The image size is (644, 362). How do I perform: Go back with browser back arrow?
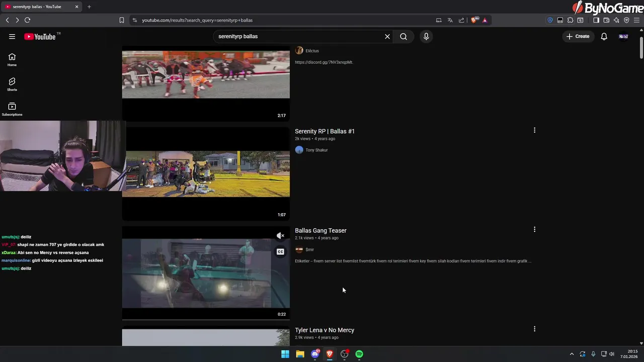point(7,20)
